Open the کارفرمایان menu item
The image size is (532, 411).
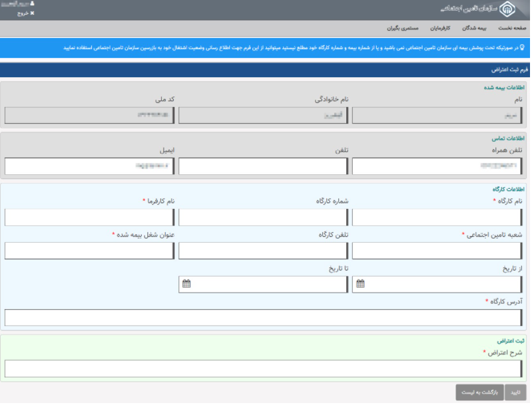coord(440,28)
